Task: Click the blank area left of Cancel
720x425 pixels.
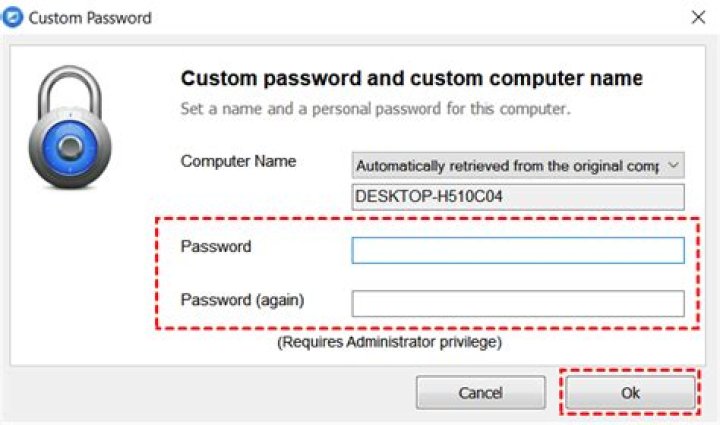Action: click(x=200, y=393)
